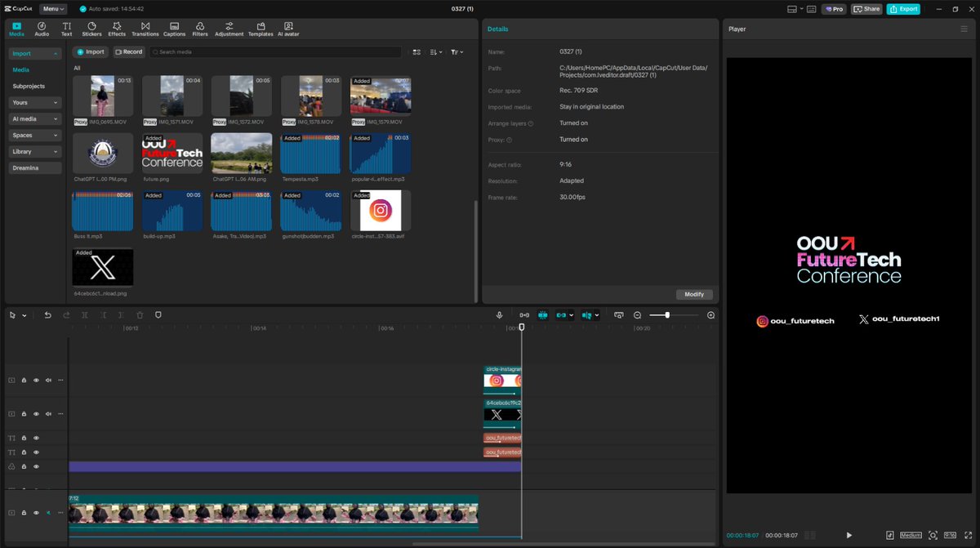Open the Transitions panel
Screen dimensions: 980x548
pos(145,29)
